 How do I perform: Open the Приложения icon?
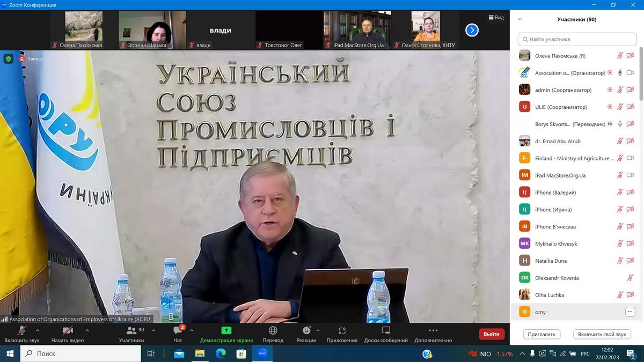(342, 331)
